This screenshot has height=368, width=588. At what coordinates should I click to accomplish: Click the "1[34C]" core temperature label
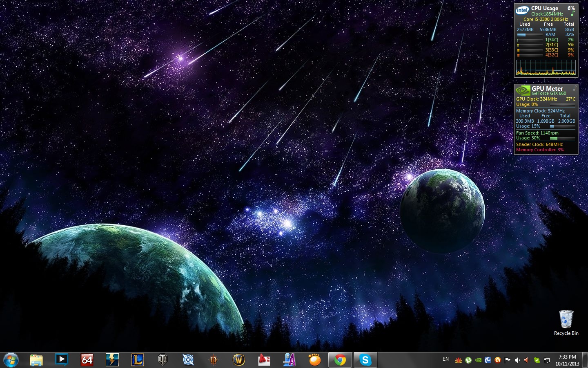(552, 40)
